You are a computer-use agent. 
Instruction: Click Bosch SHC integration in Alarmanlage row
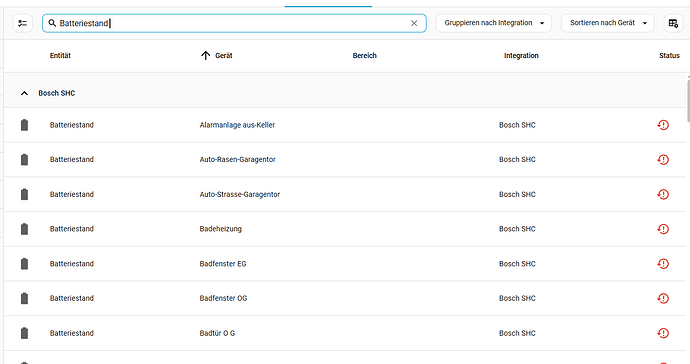coord(517,125)
